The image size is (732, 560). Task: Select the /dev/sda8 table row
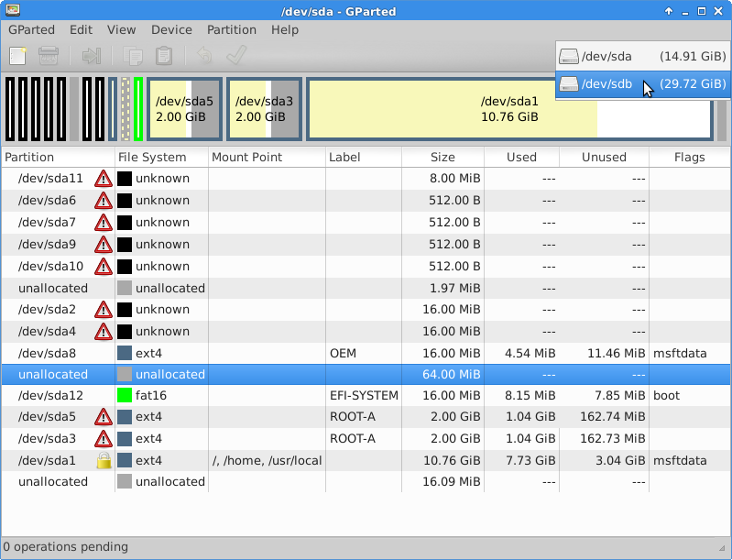click(366, 353)
